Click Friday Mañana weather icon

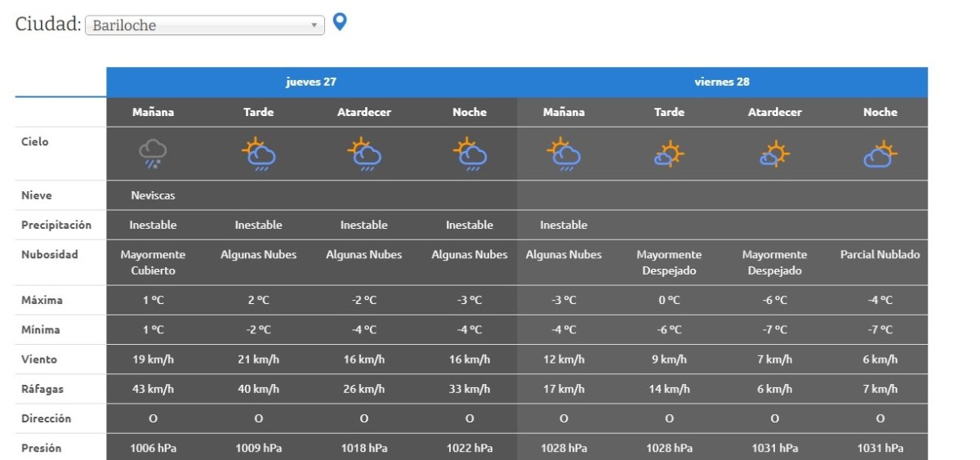click(x=563, y=154)
